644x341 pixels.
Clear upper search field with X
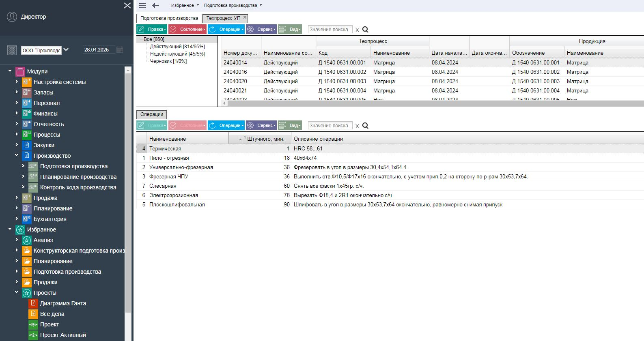pos(357,30)
